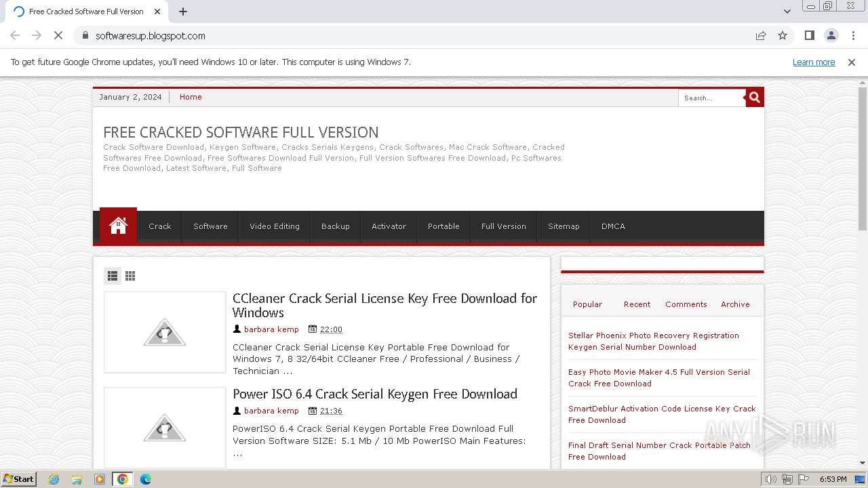Viewport: 868px width, 488px height.
Task: Select the Comments tab in sidebar
Action: pos(686,304)
